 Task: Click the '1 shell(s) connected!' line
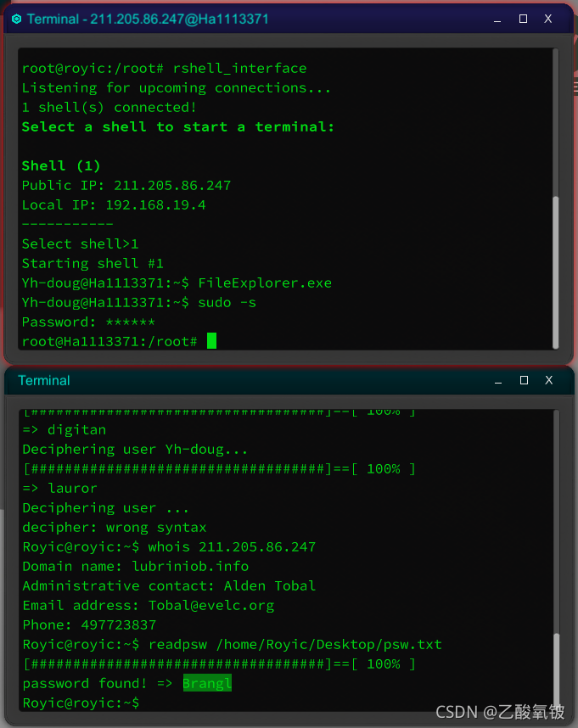pos(109,107)
